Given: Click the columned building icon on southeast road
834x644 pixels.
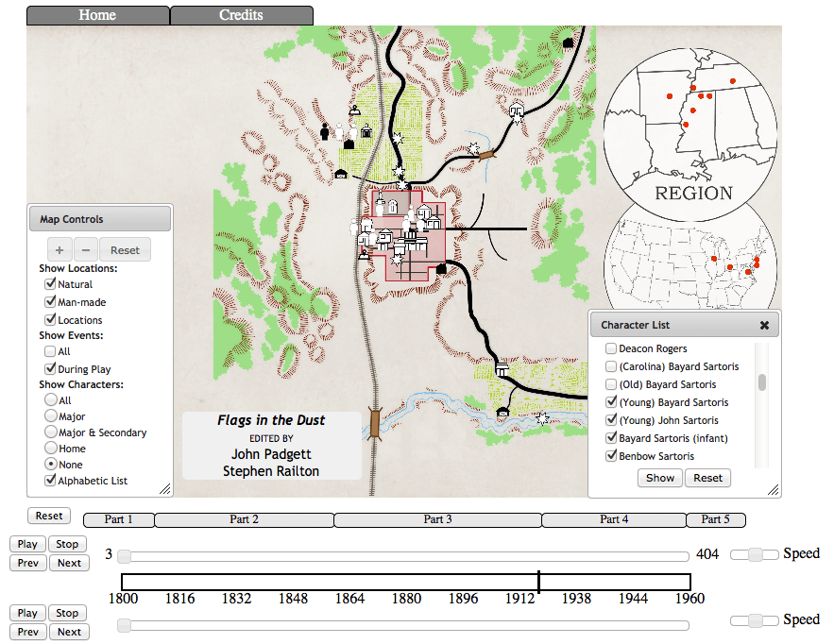Looking at the screenshot, I should [501, 371].
